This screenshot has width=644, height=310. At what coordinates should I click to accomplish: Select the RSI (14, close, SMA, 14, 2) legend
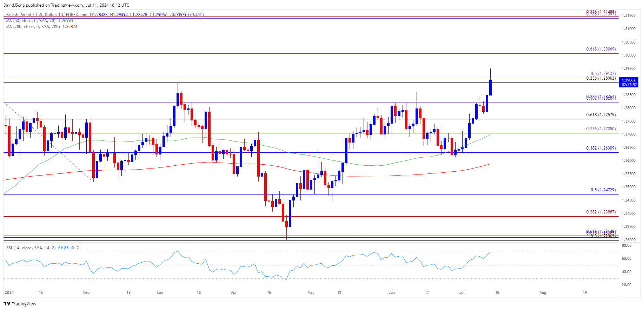pyautogui.click(x=31, y=248)
